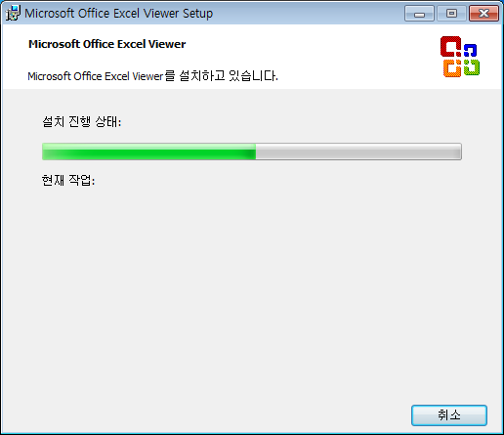Image resolution: width=504 pixels, height=435 pixels.
Task: Maximize the Excel Viewer Setup window
Action: click(x=451, y=14)
